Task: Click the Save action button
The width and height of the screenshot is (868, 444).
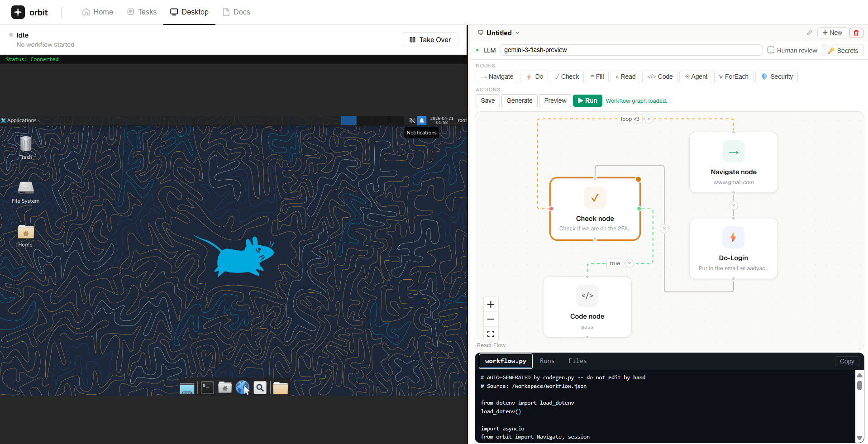Action: click(x=487, y=101)
